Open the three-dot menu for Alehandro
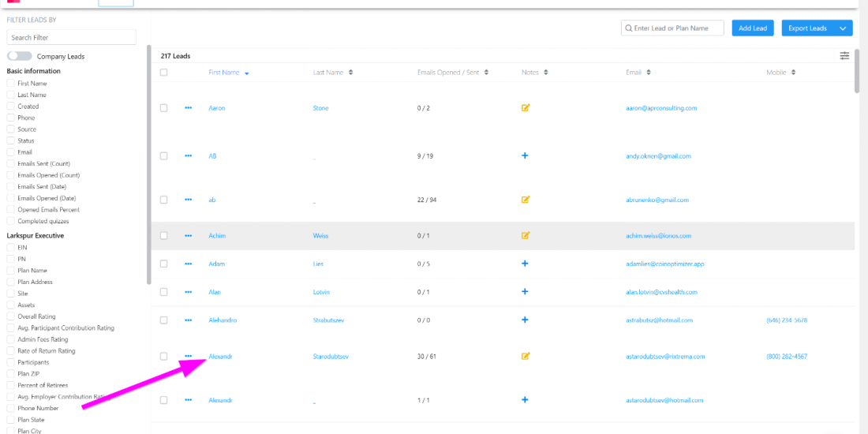868x434 pixels. pos(188,320)
